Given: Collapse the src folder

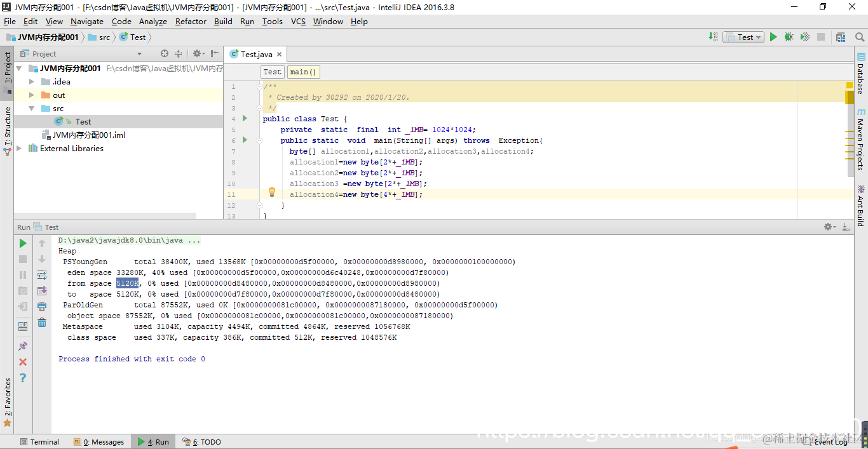Looking at the screenshot, I should [x=32, y=108].
